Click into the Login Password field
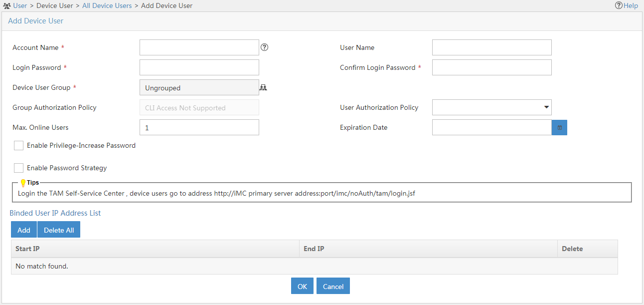 pyautogui.click(x=199, y=67)
